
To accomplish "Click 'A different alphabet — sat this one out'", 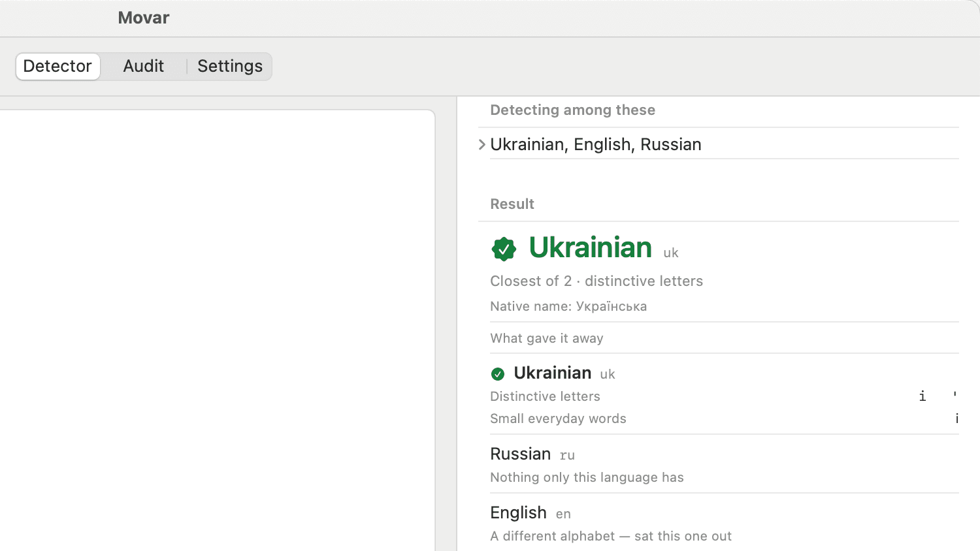I will pyautogui.click(x=611, y=536).
